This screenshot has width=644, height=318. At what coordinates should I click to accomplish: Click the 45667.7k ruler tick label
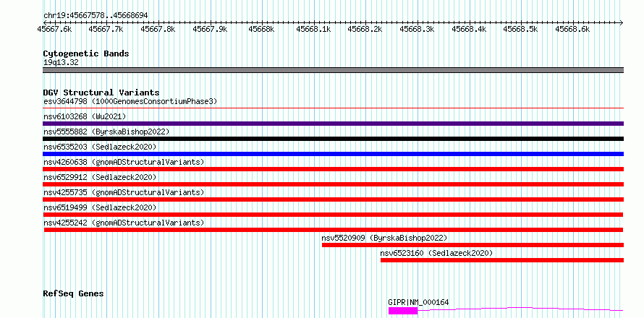[x=106, y=29]
